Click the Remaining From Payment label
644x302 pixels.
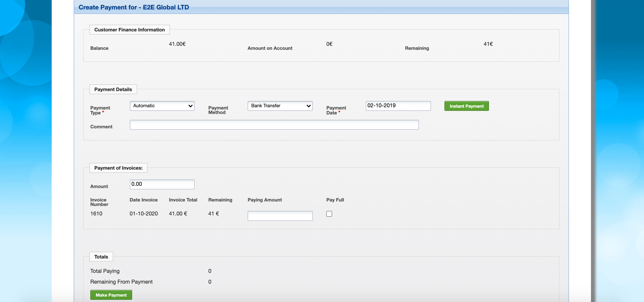[121, 282]
